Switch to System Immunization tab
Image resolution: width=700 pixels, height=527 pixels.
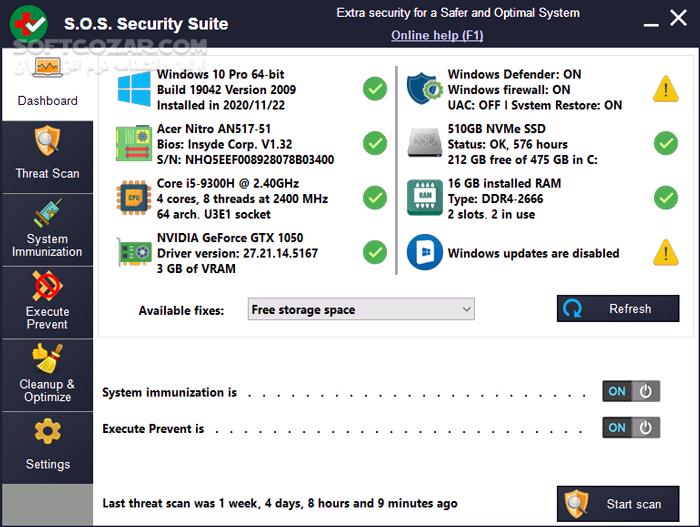(x=47, y=230)
